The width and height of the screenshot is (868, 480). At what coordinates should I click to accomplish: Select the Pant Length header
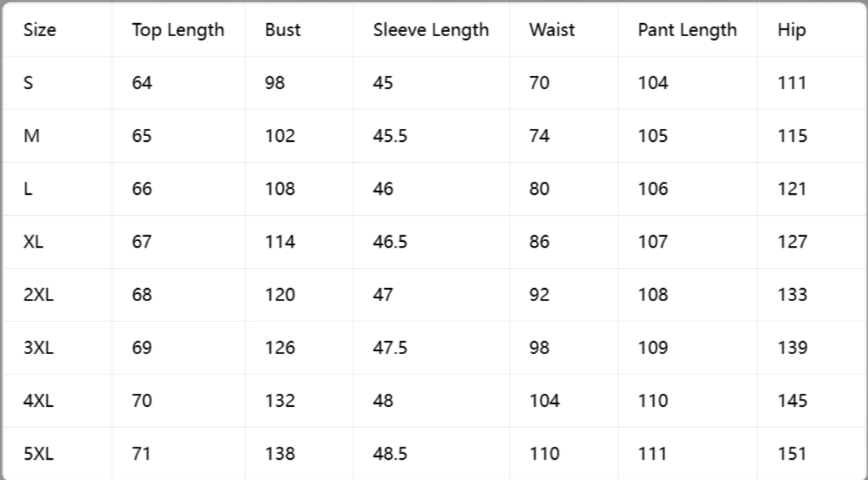coord(687,30)
